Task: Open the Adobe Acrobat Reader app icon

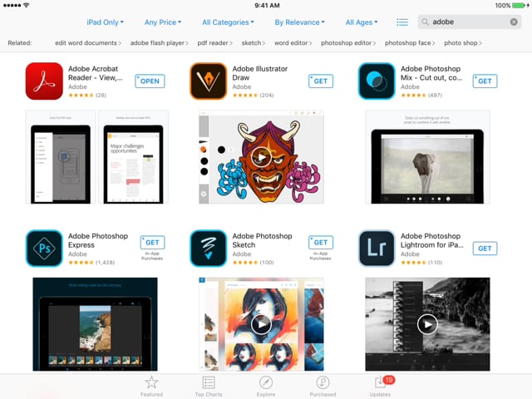Action: point(44,81)
